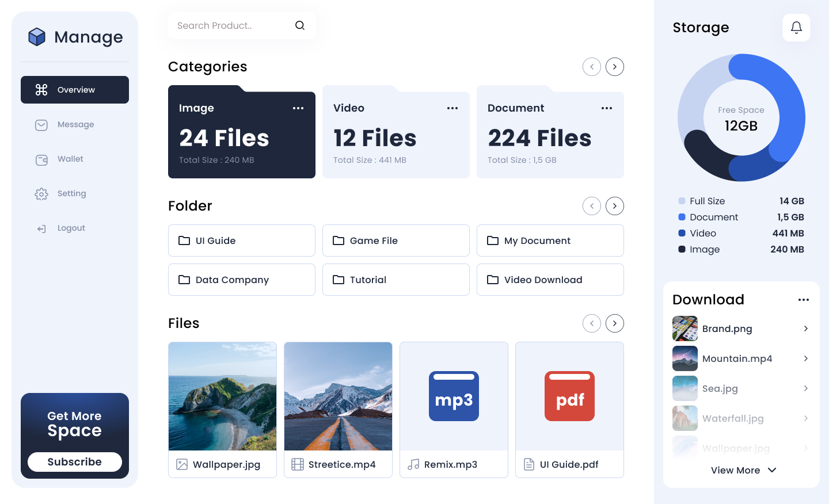Open the Image category options menu

click(298, 108)
